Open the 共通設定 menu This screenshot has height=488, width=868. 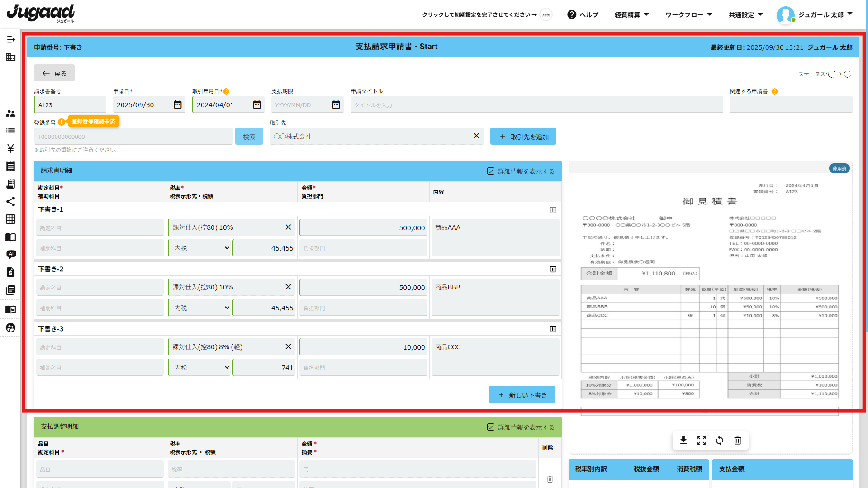coord(745,15)
